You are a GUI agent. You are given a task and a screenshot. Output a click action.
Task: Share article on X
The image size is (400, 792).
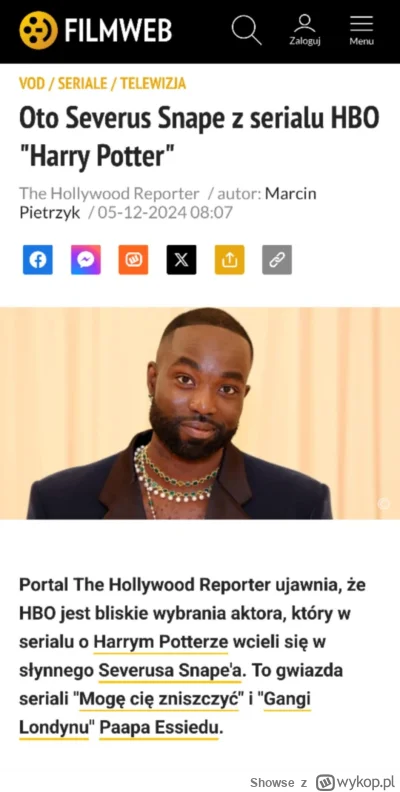(x=181, y=260)
